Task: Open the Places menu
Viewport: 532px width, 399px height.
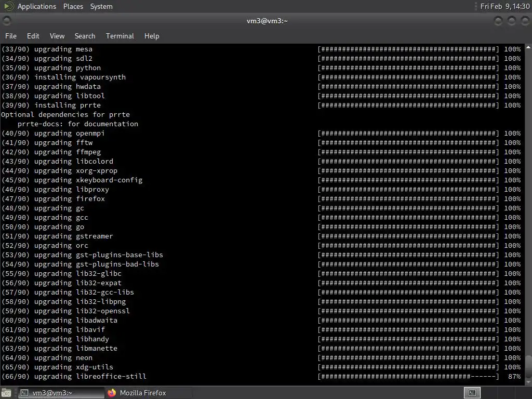Action: click(x=73, y=6)
